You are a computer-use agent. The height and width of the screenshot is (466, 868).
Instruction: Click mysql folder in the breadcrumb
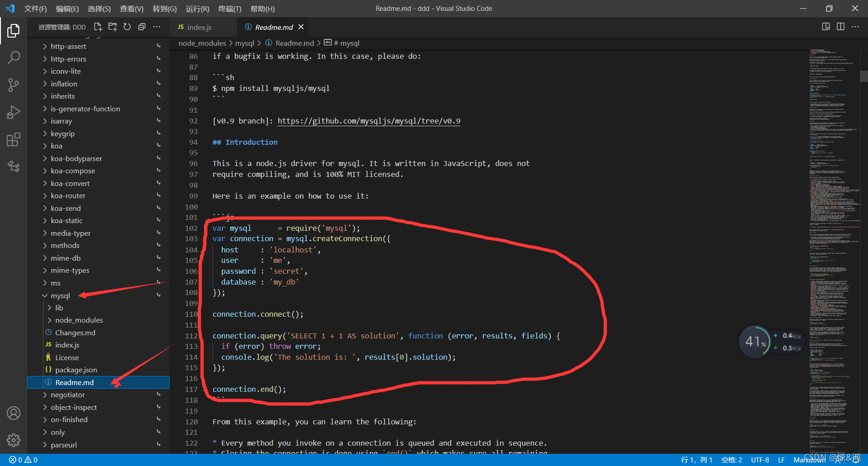245,43
